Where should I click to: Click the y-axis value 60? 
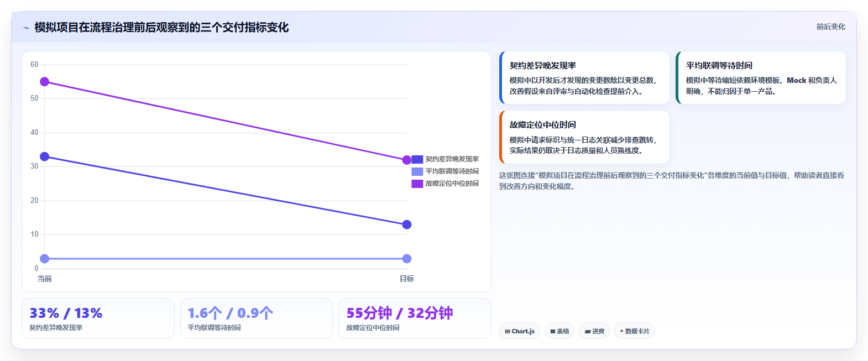(x=34, y=65)
